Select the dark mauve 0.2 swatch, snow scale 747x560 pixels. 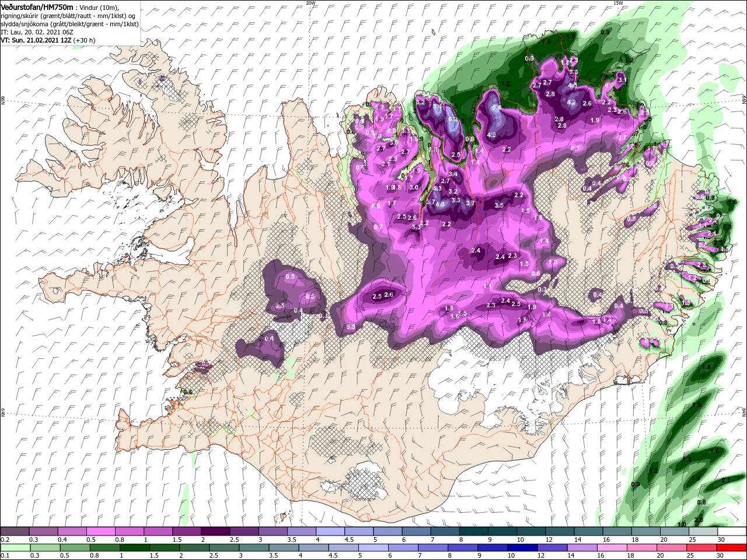[x=15, y=531]
